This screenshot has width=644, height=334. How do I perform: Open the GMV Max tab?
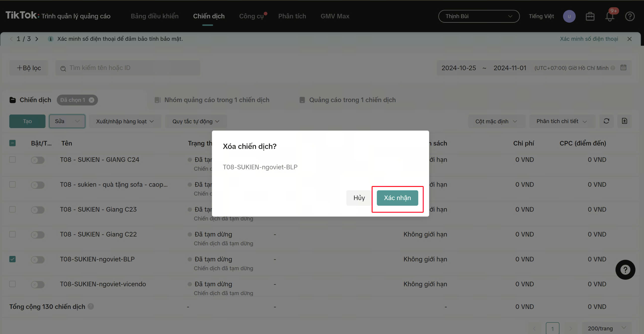[335, 16]
